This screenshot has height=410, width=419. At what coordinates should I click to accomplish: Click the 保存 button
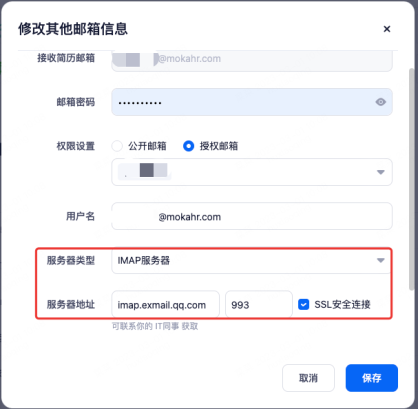(372, 378)
